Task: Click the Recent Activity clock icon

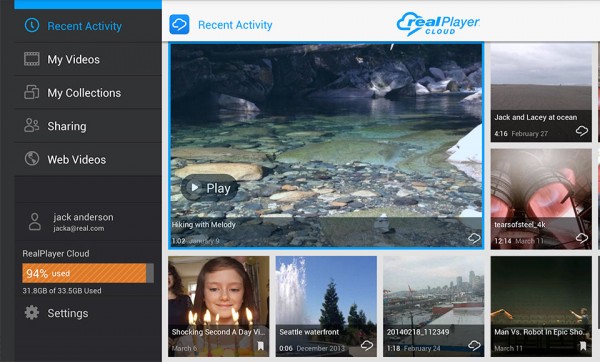Action: (x=32, y=25)
